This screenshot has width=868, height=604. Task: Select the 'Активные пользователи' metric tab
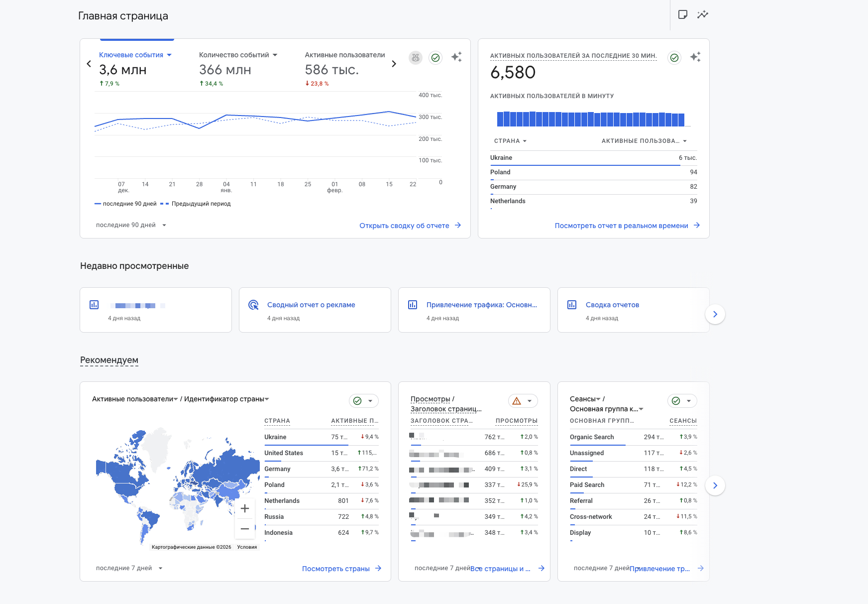tap(344, 55)
